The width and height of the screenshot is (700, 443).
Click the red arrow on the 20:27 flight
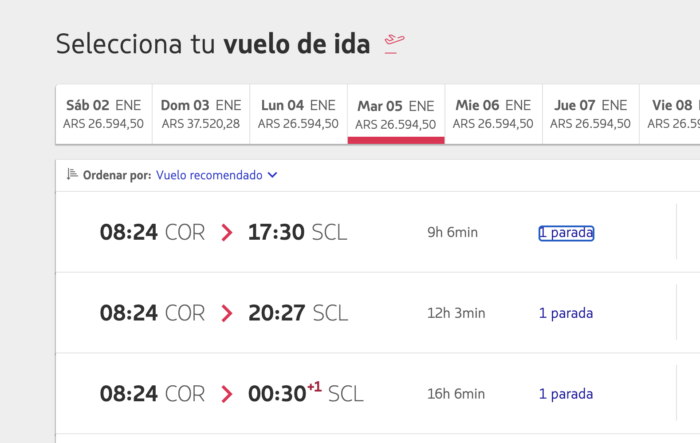click(227, 313)
